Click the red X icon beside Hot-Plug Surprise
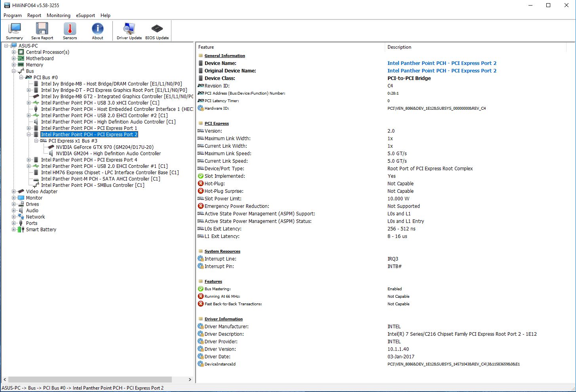 click(201, 191)
